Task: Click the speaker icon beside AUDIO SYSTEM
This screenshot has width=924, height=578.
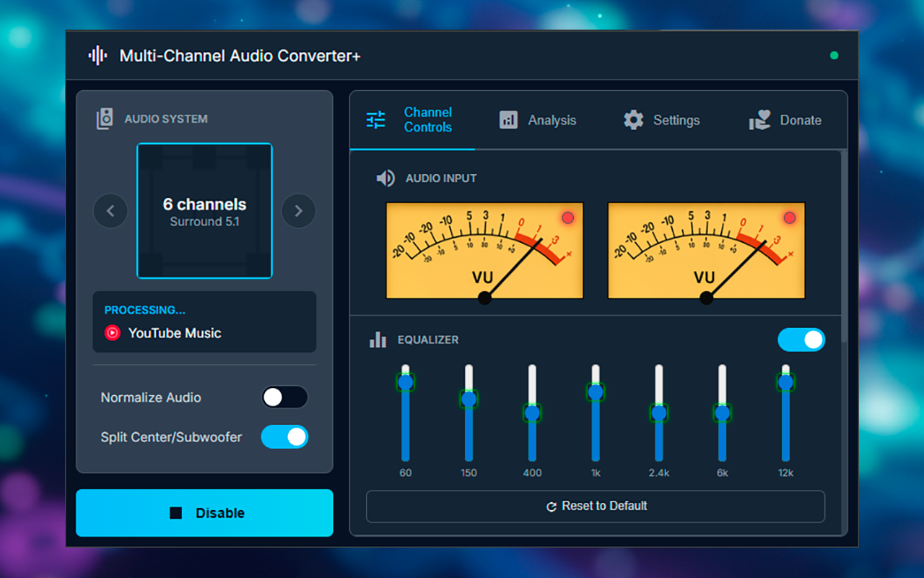Action: [x=104, y=118]
